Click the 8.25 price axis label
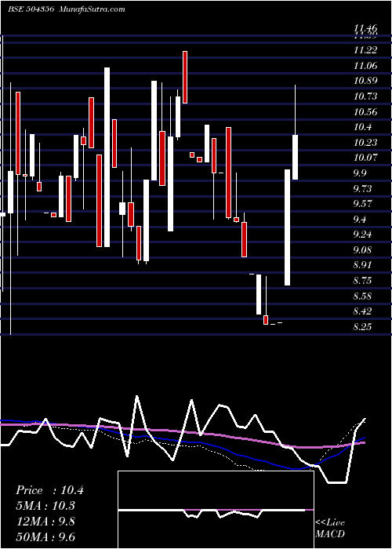This screenshot has width=392, height=549. [362, 327]
